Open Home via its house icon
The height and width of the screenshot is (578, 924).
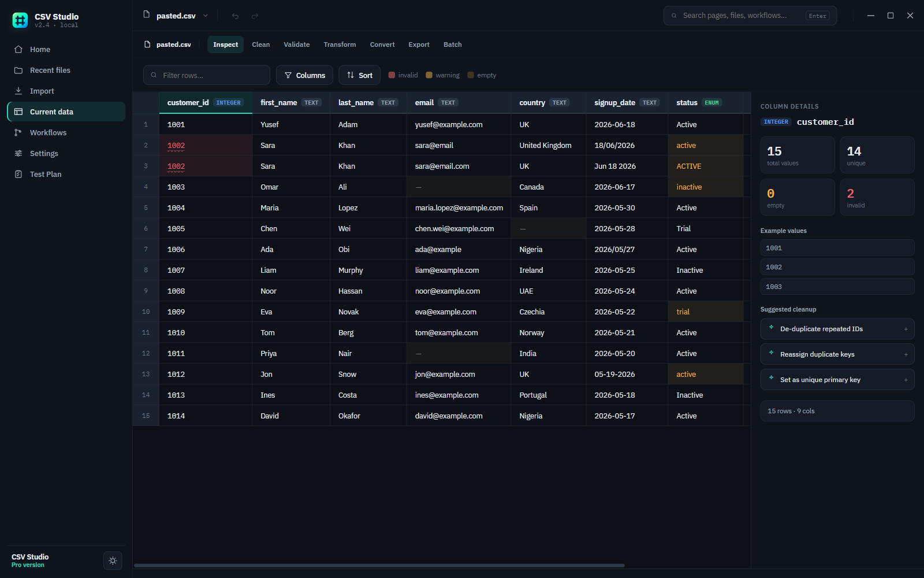[x=18, y=49]
